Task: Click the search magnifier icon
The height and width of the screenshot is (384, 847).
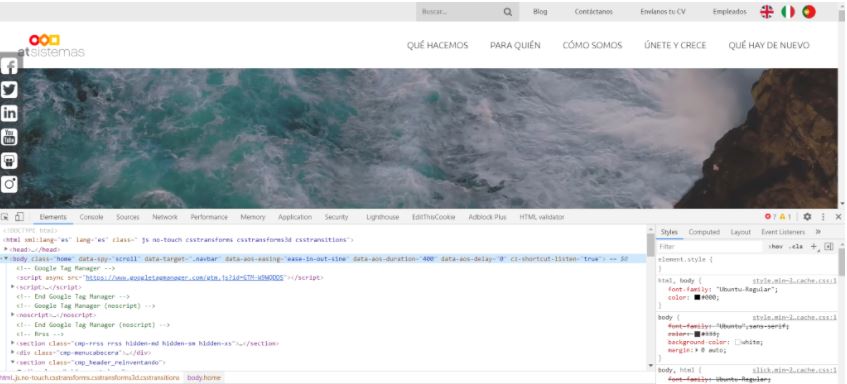Action: point(508,12)
